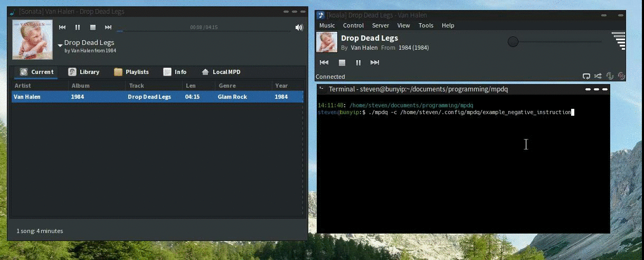This screenshot has width=644, height=260.
Task: Click "1 song: 4 minutes" status text
Action: (x=40, y=231)
